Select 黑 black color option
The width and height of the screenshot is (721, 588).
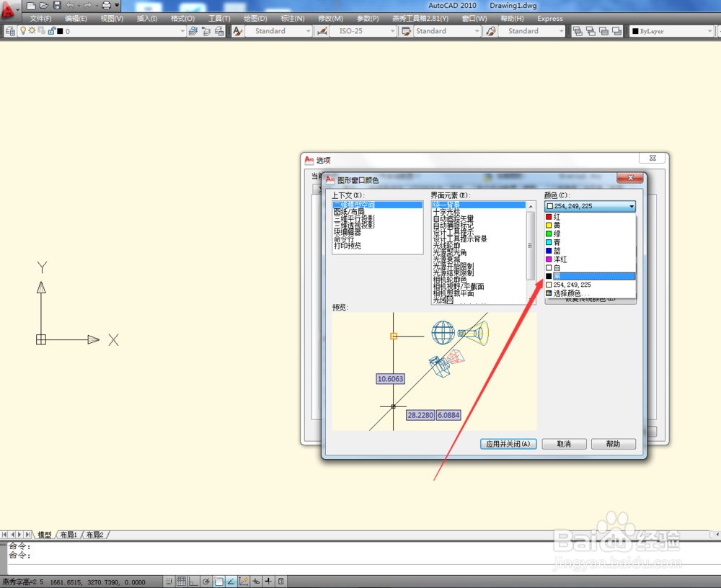(x=590, y=276)
